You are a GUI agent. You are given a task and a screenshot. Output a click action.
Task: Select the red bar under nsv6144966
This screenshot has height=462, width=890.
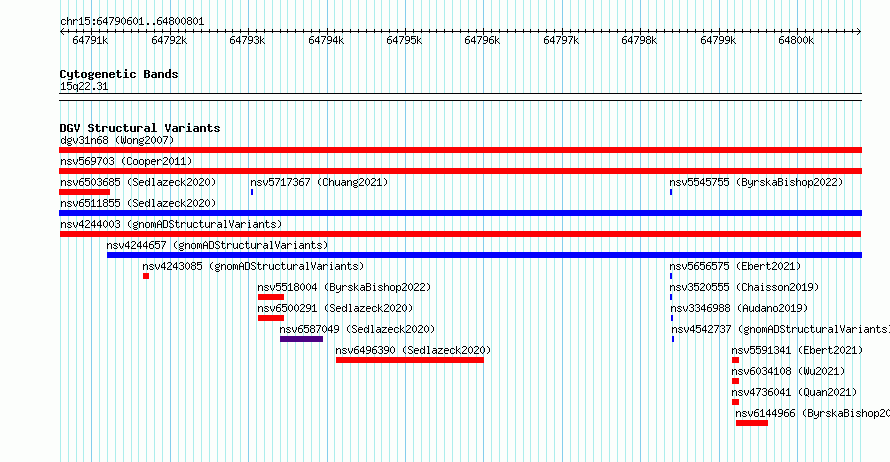pyautogui.click(x=752, y=423)
